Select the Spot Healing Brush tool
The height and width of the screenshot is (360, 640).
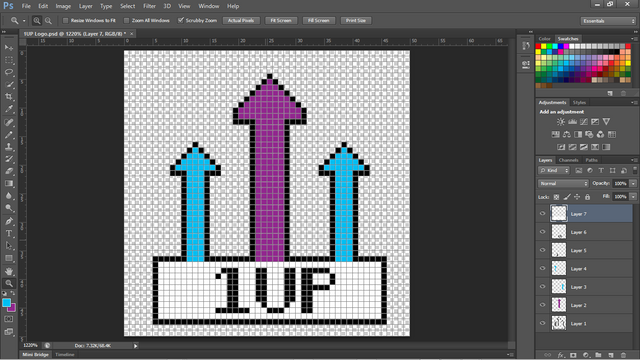pyautogui.click(x=9, y=122)
